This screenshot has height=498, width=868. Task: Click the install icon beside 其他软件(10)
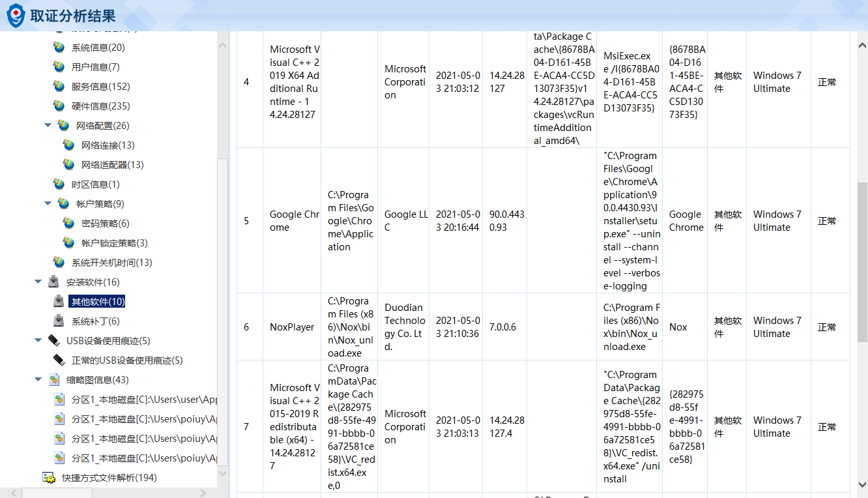pos(59,302)
